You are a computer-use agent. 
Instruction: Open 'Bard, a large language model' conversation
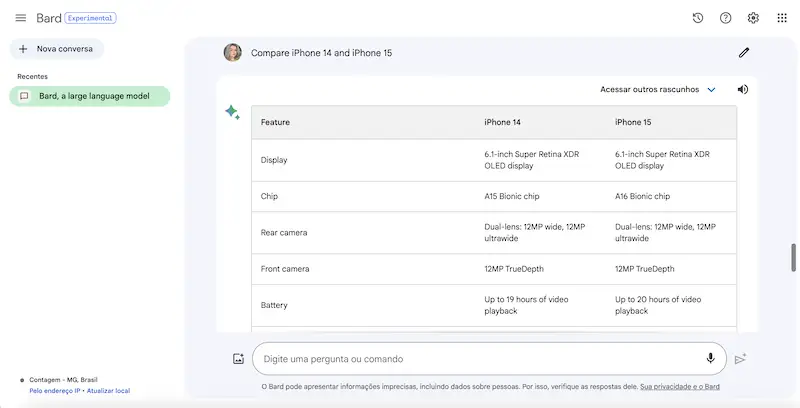pos(90,96)
